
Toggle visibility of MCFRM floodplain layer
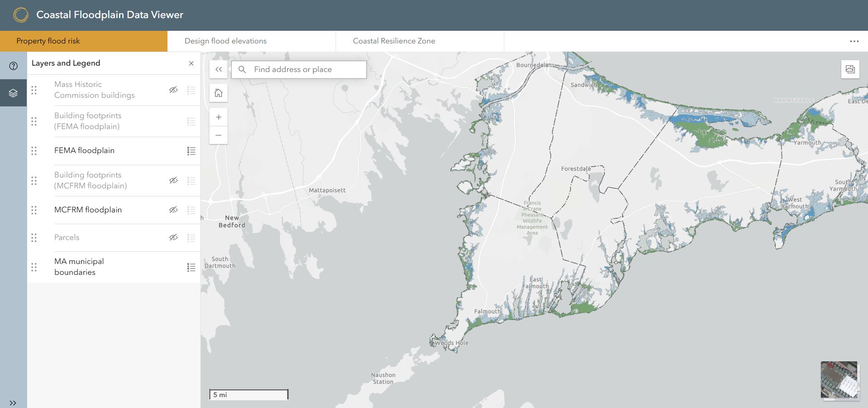[173, 210]
